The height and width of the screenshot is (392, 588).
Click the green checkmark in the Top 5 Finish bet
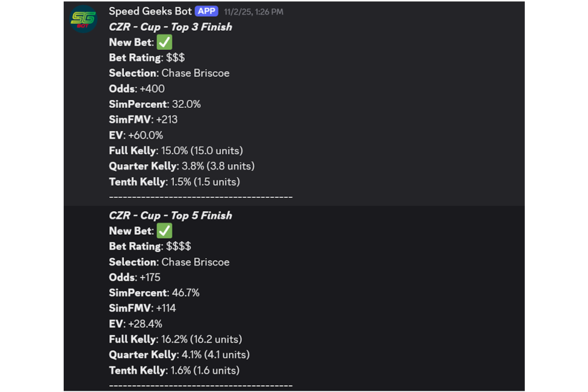point(164,231)
